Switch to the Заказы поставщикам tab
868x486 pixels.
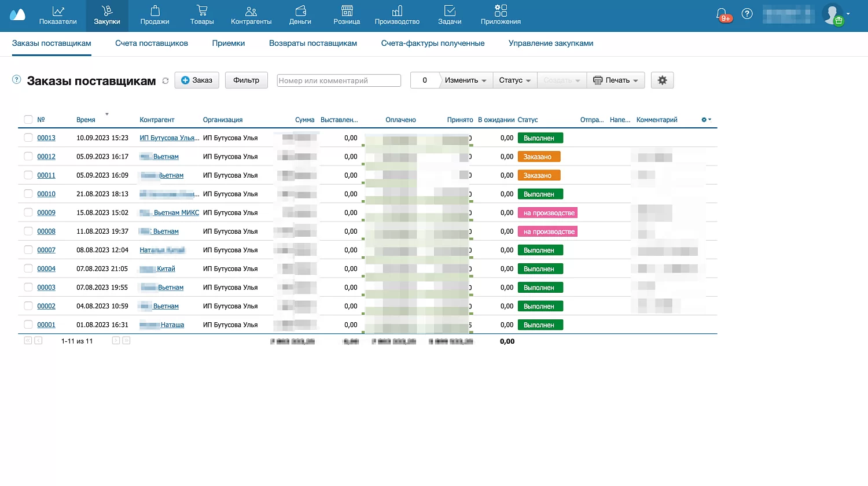[x=52, y=43]
